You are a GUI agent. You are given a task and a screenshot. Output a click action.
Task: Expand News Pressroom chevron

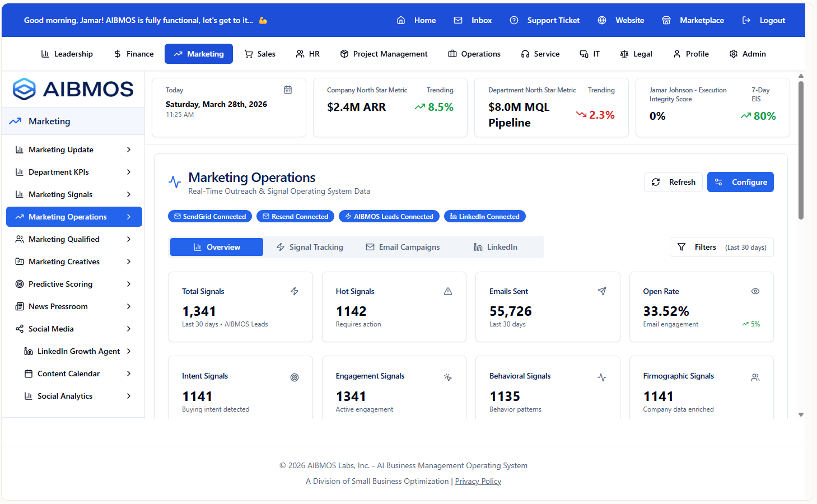pos(129,306)
